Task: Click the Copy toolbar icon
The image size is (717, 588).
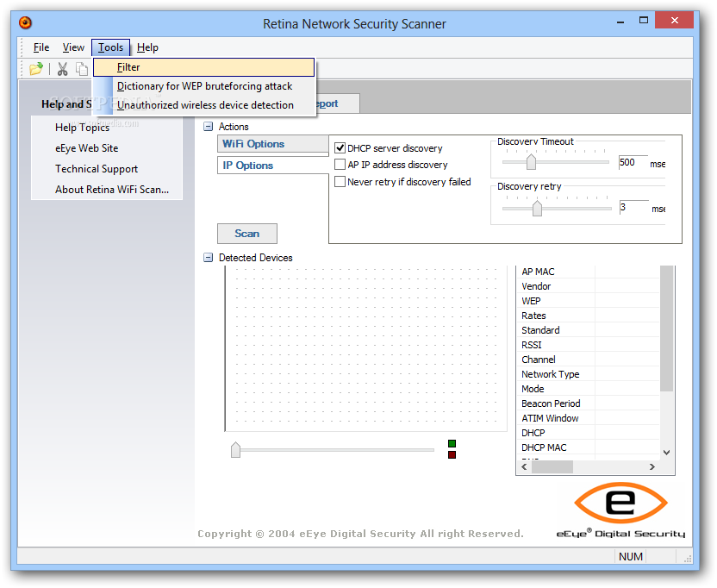Action: (x=82, y=69)
